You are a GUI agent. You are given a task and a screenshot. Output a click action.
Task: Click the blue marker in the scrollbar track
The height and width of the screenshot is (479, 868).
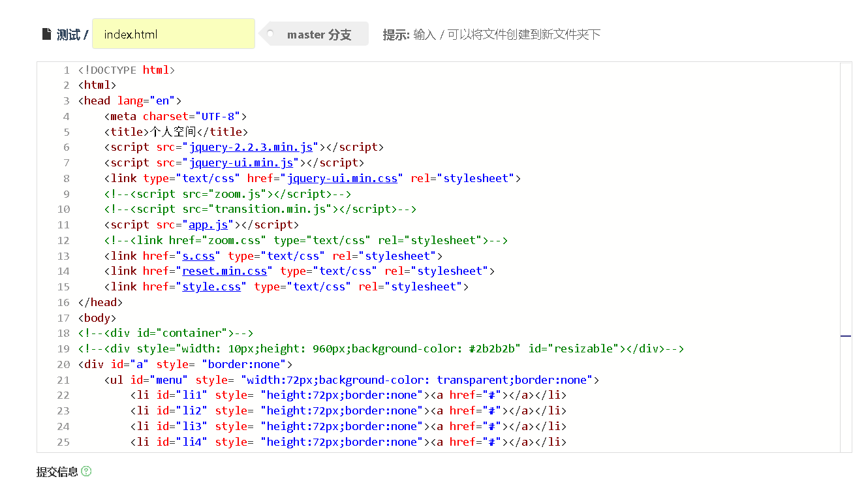846,335
